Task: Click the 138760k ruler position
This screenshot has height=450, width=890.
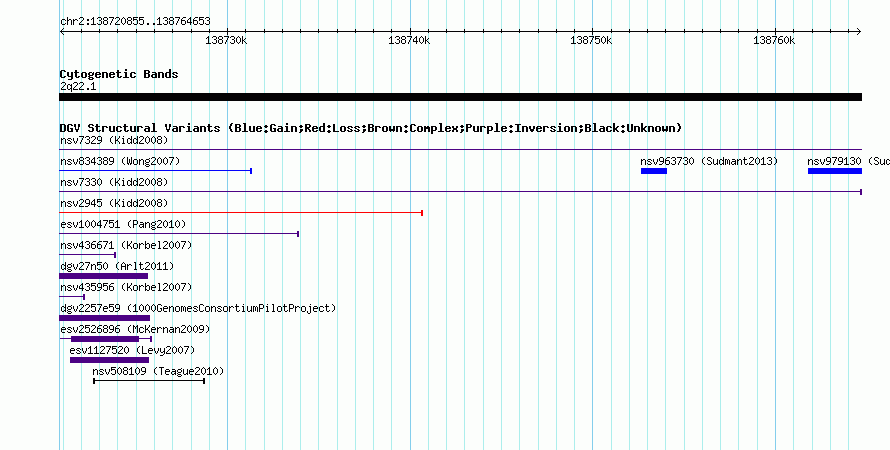Action: [x=774, y=40]
